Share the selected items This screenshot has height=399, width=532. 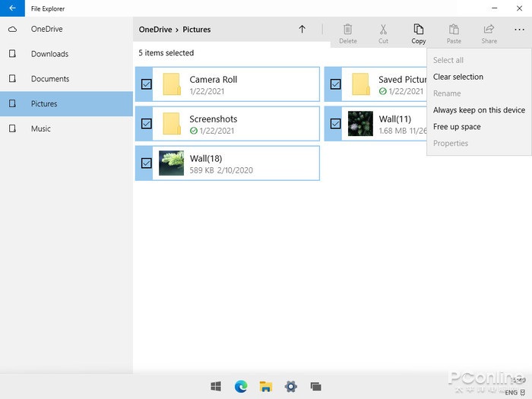click(489, 33)
